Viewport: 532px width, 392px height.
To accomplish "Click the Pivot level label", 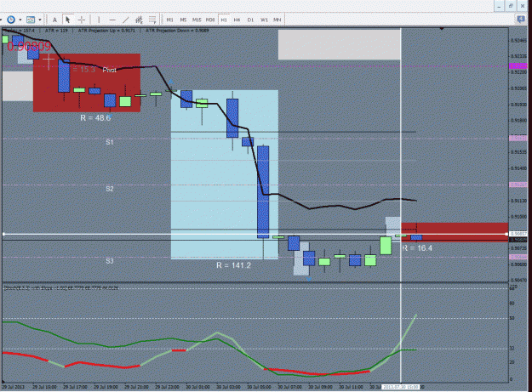I will click(109, 70).
